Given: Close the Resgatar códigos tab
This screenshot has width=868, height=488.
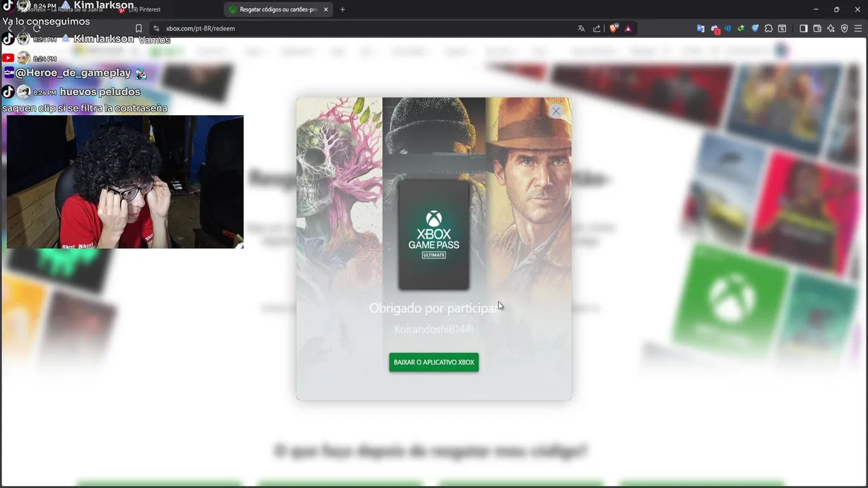Looking at the screenshot, I should [326, 9].
